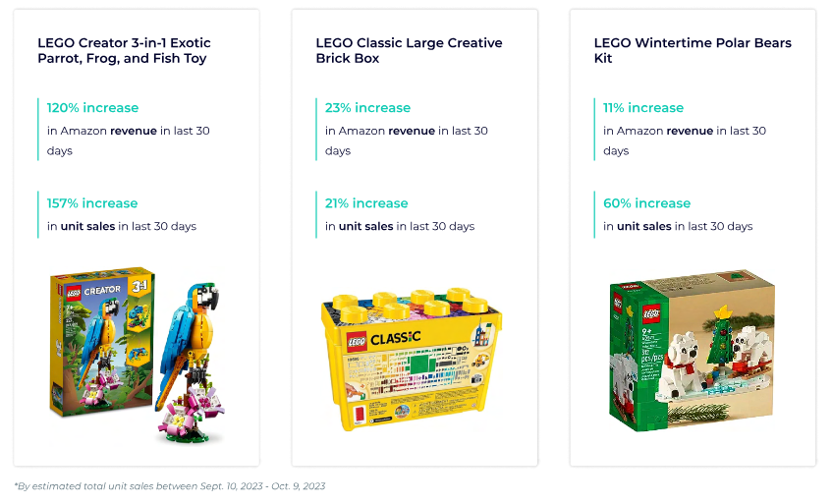Select the 23% increase revenue stat
The height and width of the screenshot is (504, 832).
point(367,108)
